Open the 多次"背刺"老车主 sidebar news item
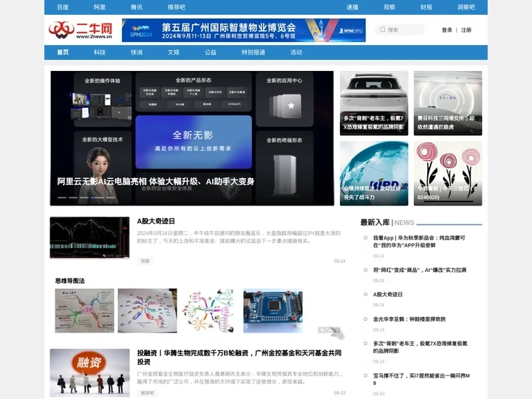Screen dimensions: 532x399 tap(420, 347)
